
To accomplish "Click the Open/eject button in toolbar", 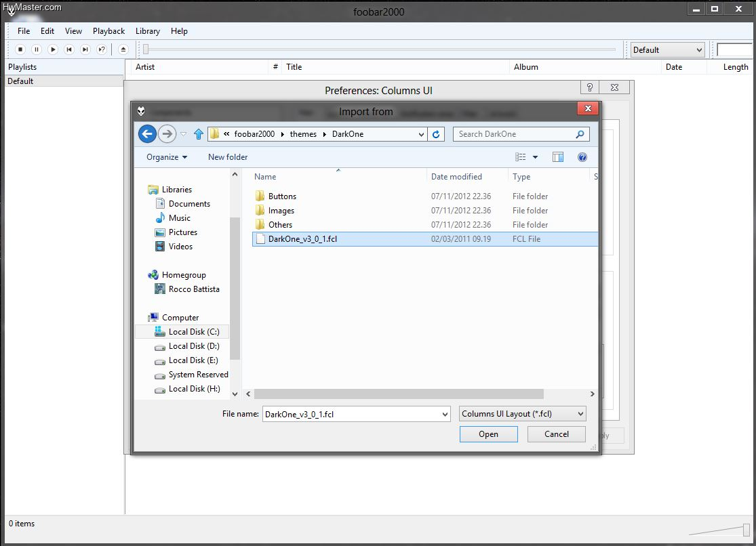I will click(x=123, y=49).
